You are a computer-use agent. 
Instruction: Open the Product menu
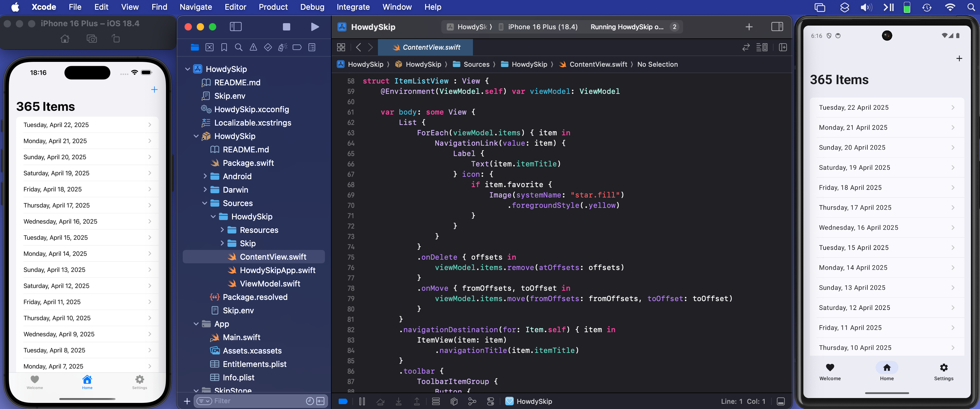[273, 7]
